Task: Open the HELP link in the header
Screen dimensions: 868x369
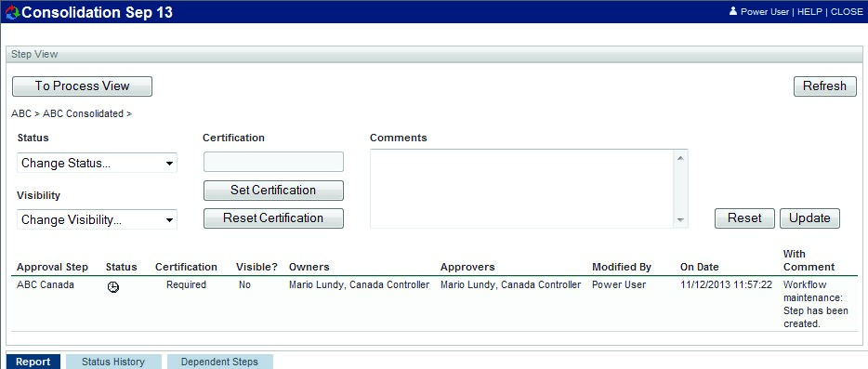Action: click(809, 12)
